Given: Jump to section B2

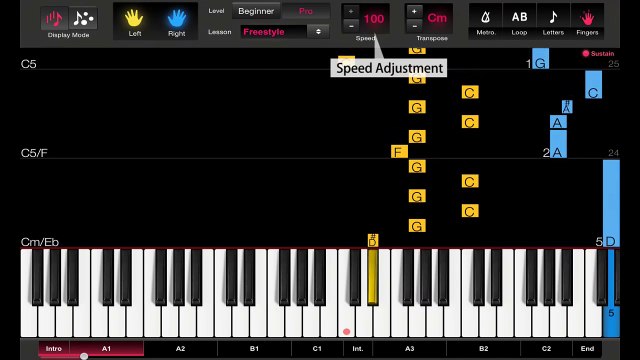Looking at the screenshot, I should coord(484,349).
